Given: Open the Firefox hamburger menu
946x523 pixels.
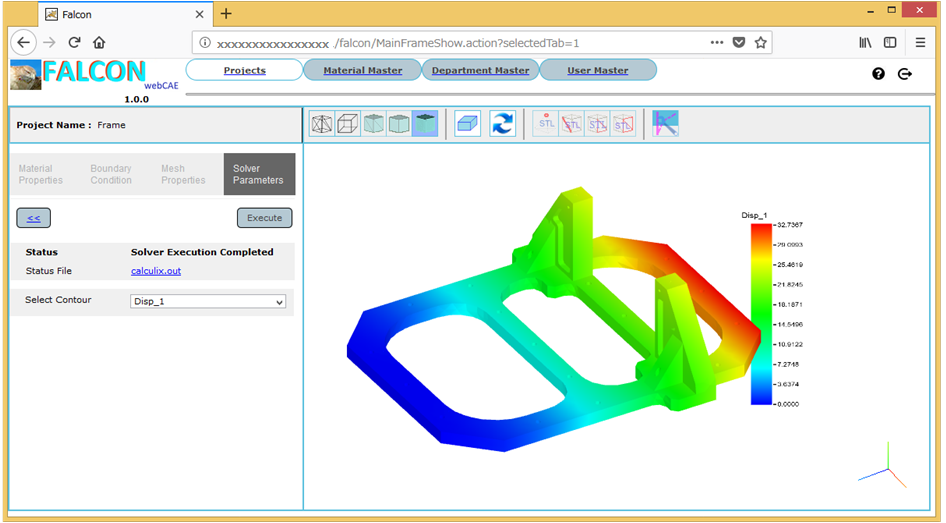Looking at the screenshot, I should point(920,43).
